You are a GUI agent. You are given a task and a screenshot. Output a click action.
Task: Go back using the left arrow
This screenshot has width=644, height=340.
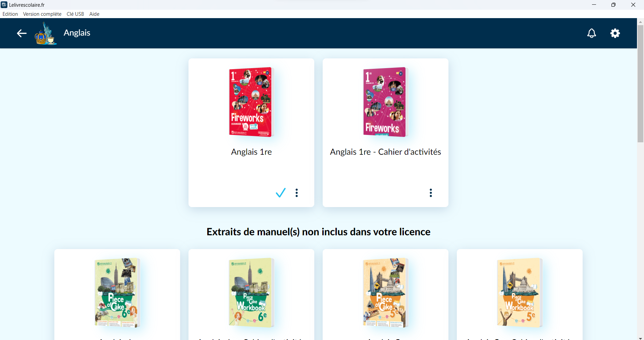(22, 33)
